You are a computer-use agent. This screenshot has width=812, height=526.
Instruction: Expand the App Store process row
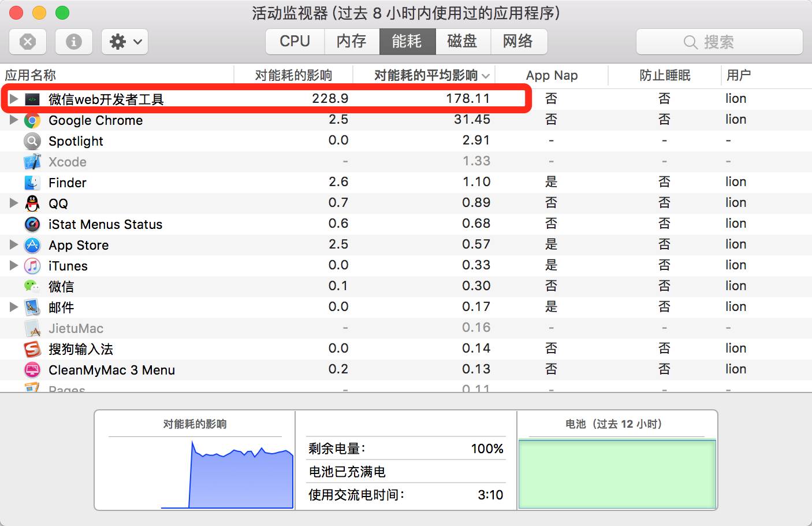coord(14,245)
